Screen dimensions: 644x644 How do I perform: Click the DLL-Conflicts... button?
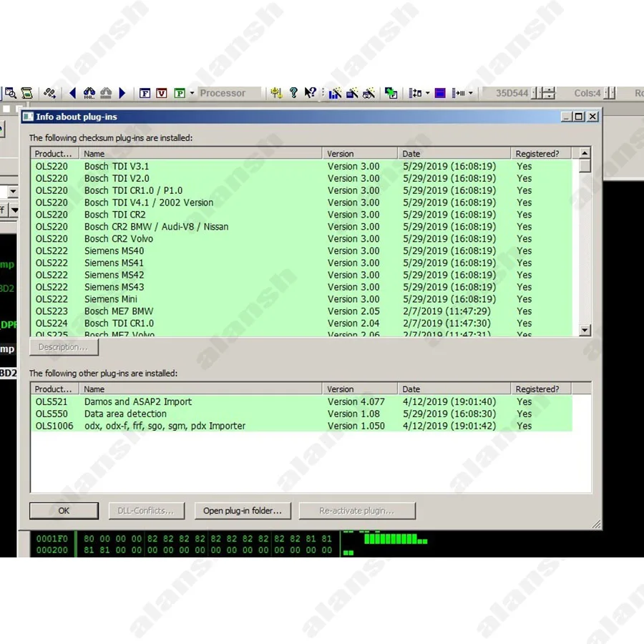146,510
